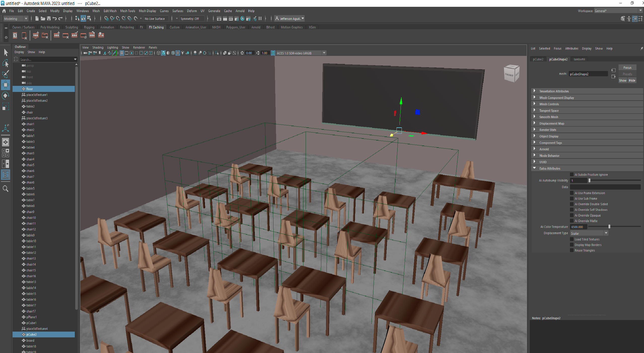The image size is (644, 353).
Task: Click the Hypershade sphere icon
Action: [x=242, y=18]
